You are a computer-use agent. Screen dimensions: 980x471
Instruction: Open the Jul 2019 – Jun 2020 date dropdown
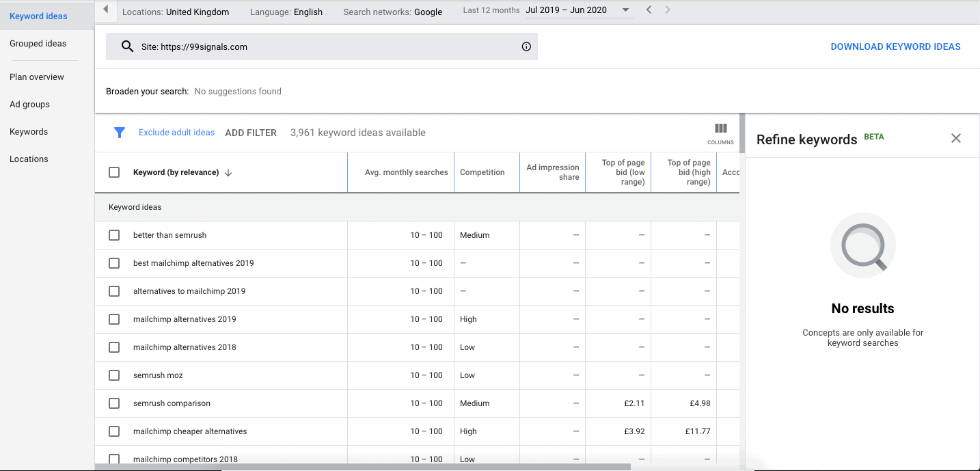[x=578, y=10]
